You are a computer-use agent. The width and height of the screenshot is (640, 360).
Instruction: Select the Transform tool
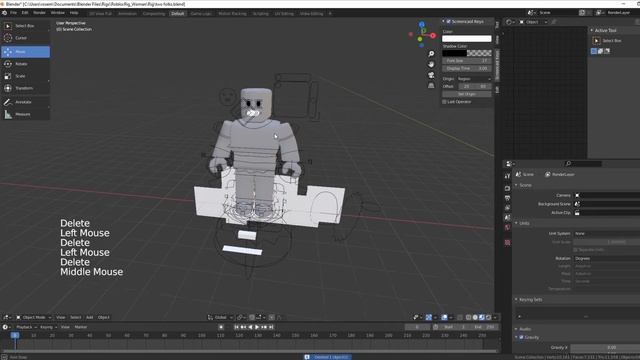pyautogui.click(x=25, y=88)
